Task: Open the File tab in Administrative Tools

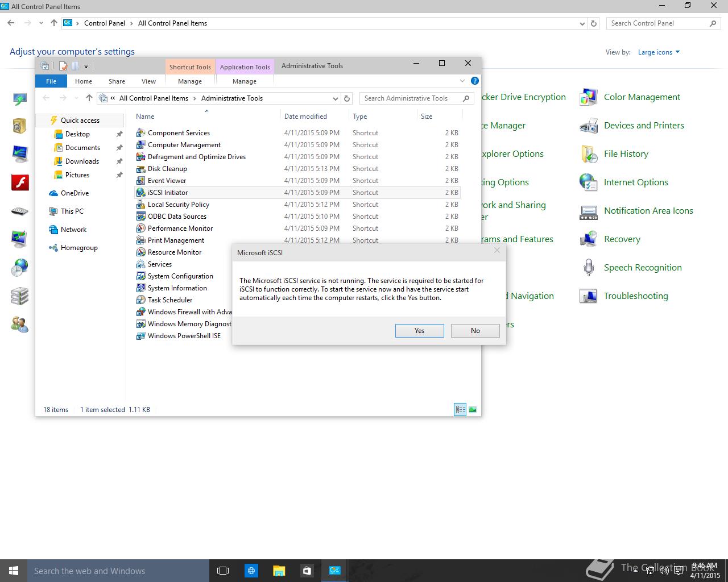Action: click(51, 81)
